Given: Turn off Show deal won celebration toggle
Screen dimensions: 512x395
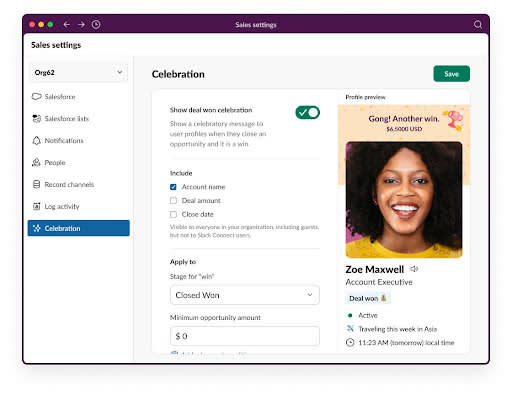Looking at the screenshot, I should pos(307,113).
